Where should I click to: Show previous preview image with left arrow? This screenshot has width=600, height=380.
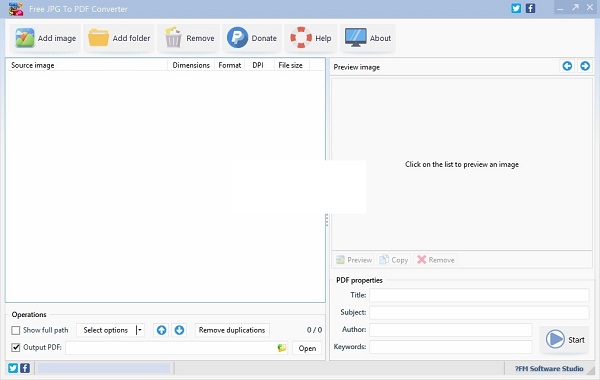pyautogui.click(x=567, y=66)
